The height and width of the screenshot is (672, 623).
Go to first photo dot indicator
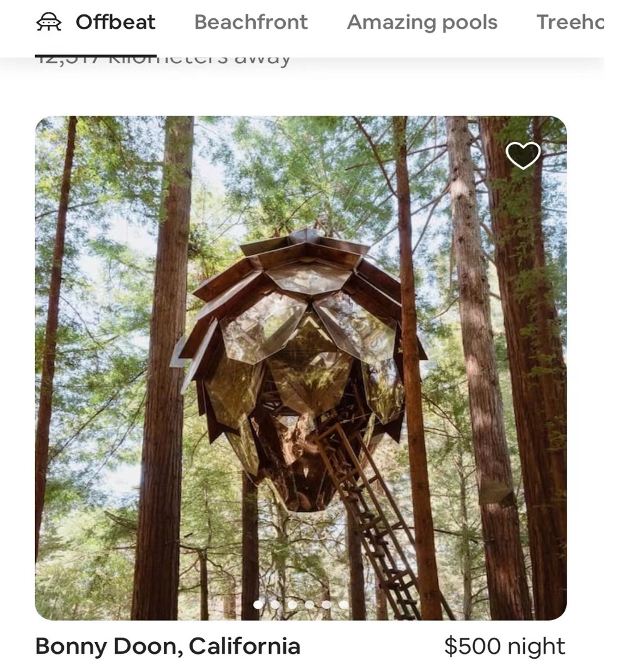pos(258,604)
